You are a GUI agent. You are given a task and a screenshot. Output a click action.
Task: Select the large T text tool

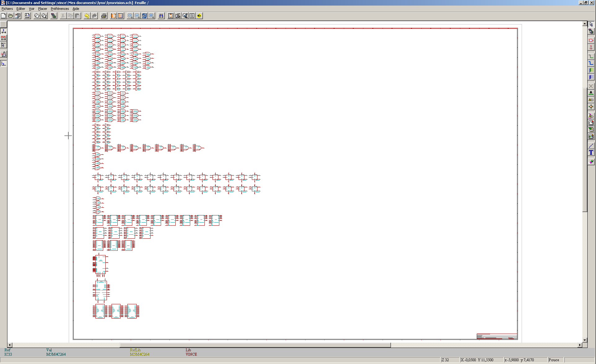coord(591,153)
